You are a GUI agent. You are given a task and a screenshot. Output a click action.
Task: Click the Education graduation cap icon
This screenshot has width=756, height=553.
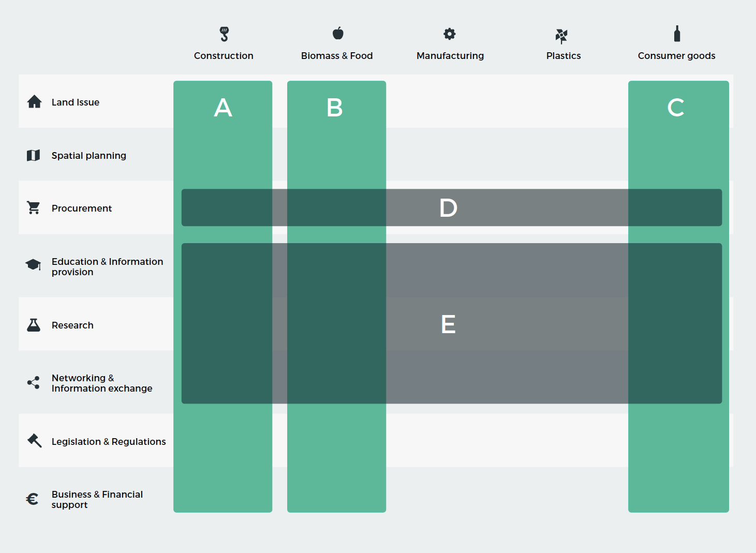[34, 265]
